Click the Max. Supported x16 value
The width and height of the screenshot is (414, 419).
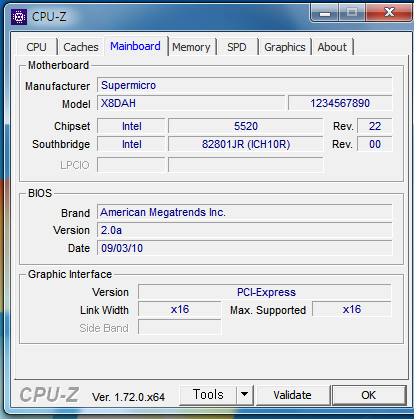pos(352,309)
